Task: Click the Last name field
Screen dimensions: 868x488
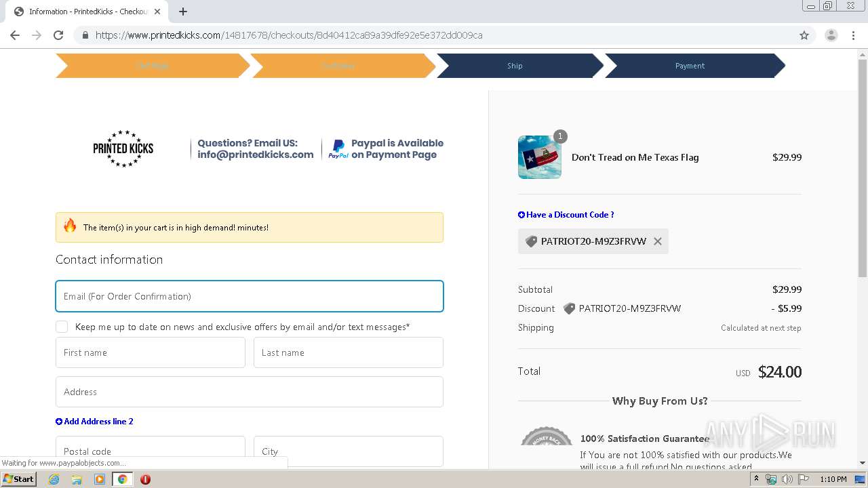Action: (x=349, y=352)
